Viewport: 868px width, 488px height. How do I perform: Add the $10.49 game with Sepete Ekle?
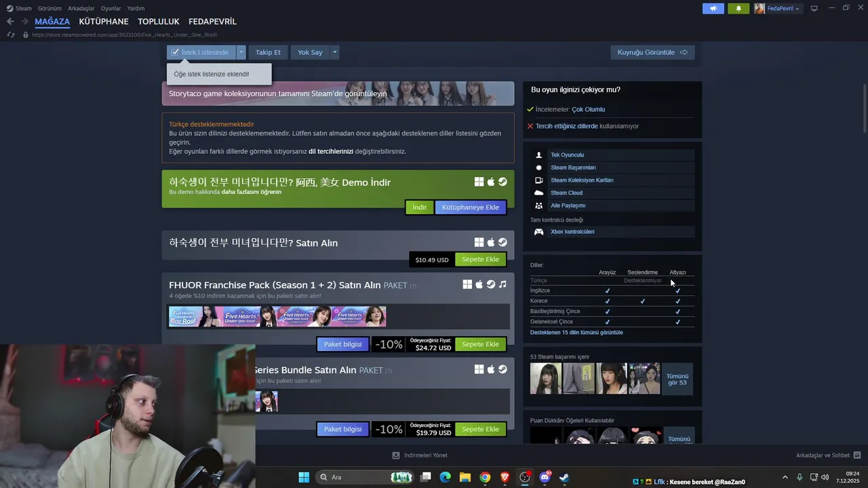click(x=480, y=260)
